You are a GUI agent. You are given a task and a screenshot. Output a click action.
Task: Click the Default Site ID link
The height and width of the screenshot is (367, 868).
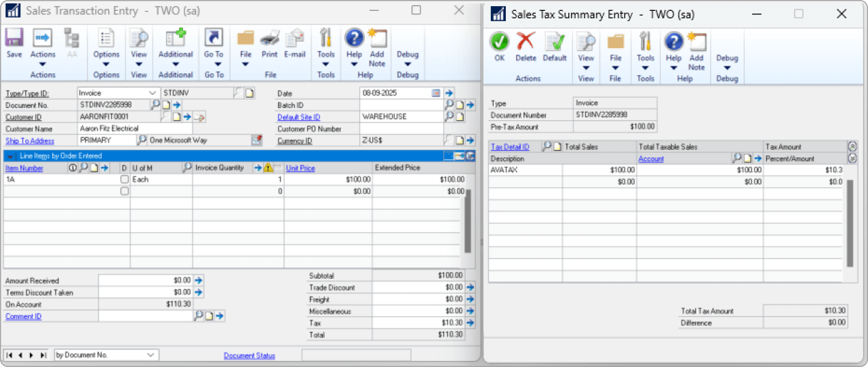click(x=299, y=117)
